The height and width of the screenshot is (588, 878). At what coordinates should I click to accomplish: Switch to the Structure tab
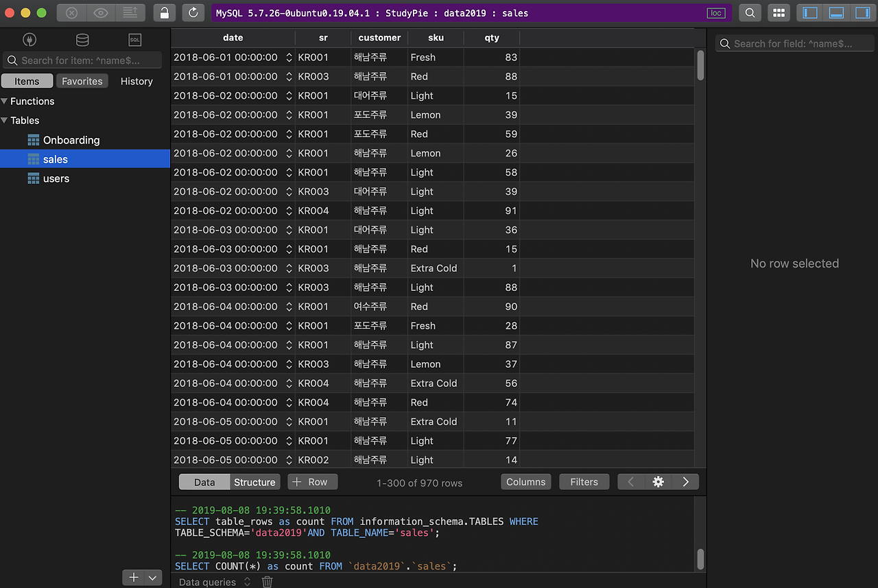click(254, 482)
